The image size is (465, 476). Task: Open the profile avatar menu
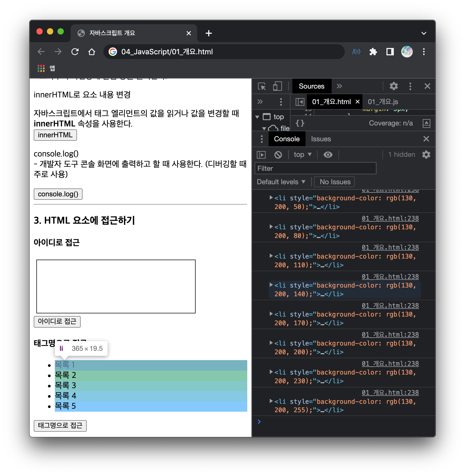407,52
